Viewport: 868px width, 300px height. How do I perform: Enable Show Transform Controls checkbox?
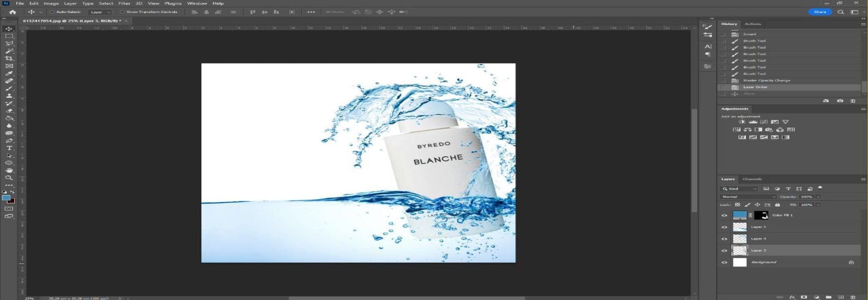(x=122, y=12)
